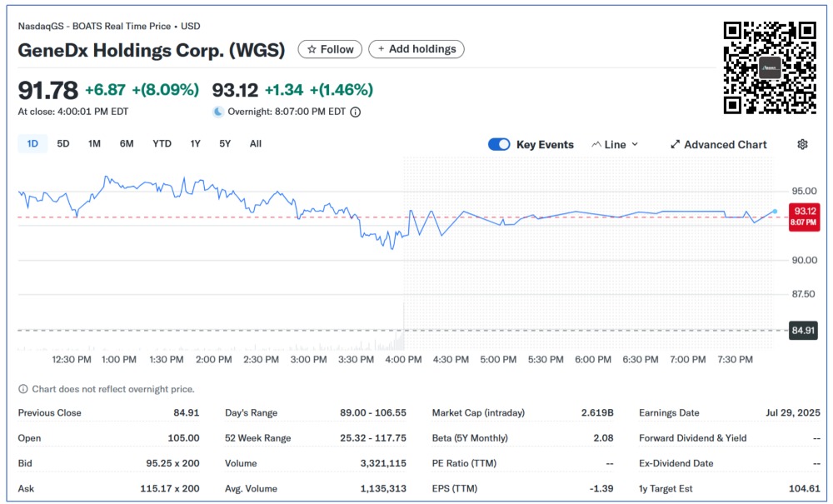Click the QR code image
The height and width of the screenshot is (504, 833).
[770, 67]
